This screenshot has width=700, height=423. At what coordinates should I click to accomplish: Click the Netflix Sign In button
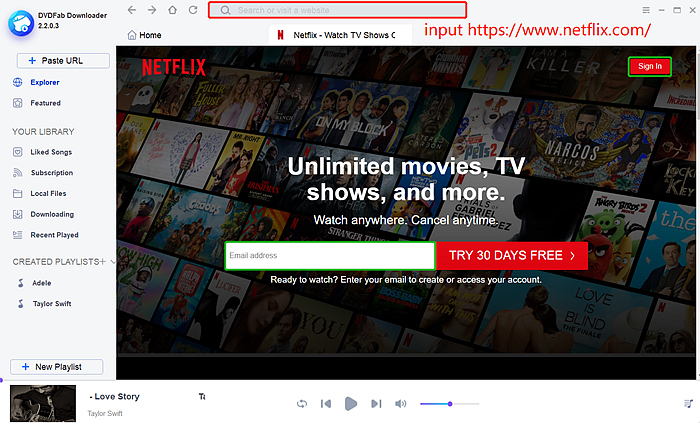(649, 66)
